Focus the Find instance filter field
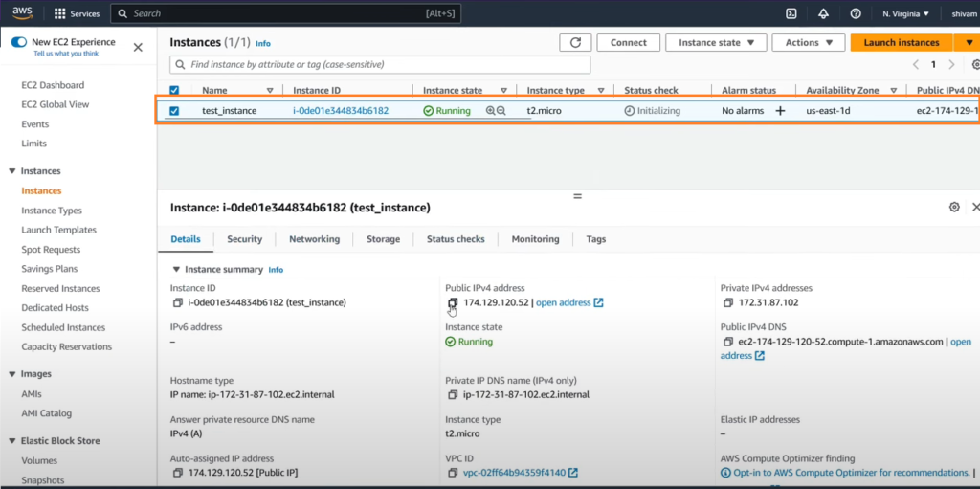 (380, 64)
